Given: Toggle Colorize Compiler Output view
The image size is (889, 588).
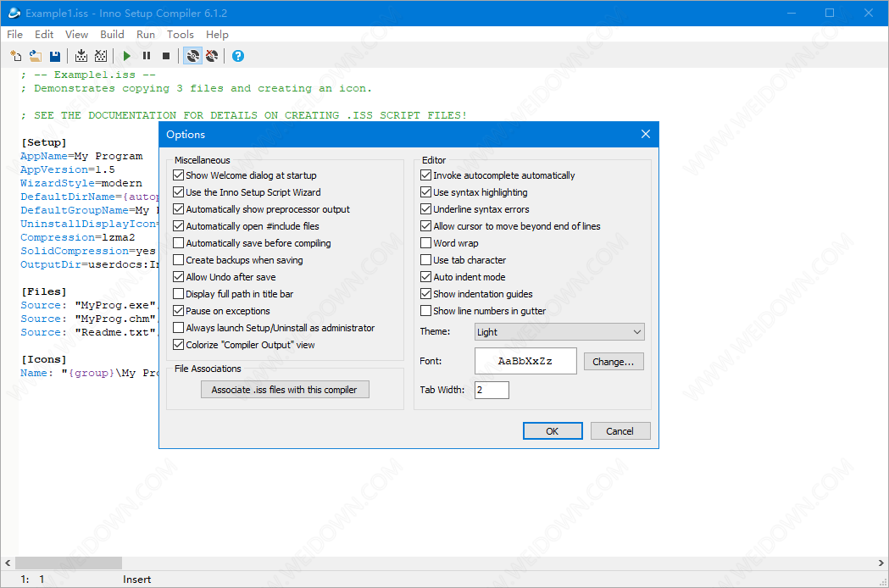Looking at the screenshot, I should pos(179,345).
